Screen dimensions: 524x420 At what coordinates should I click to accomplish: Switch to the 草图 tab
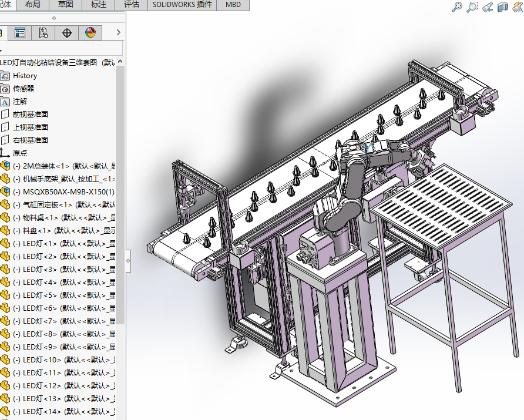point(65,5)
